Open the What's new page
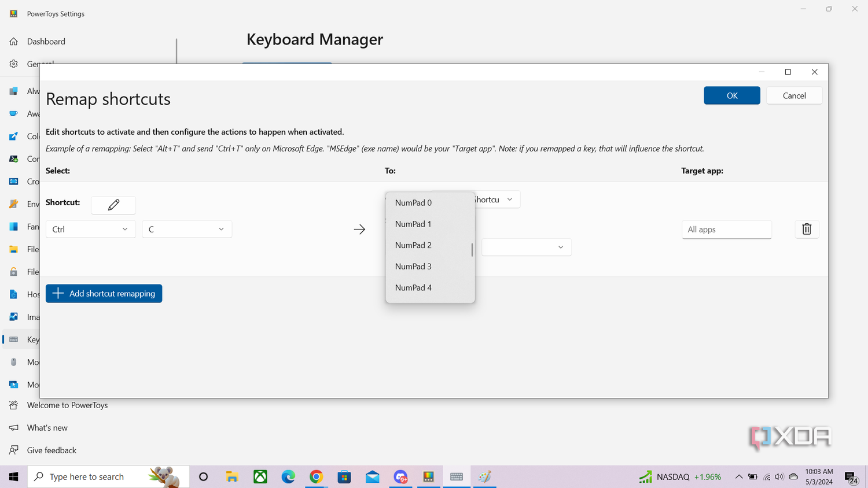The width and height of the screenshot is (868, 488). click(47, 428)
